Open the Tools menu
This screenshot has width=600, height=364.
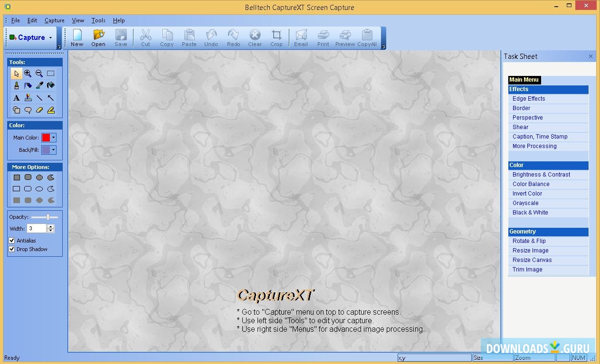[x=98, y=20]
